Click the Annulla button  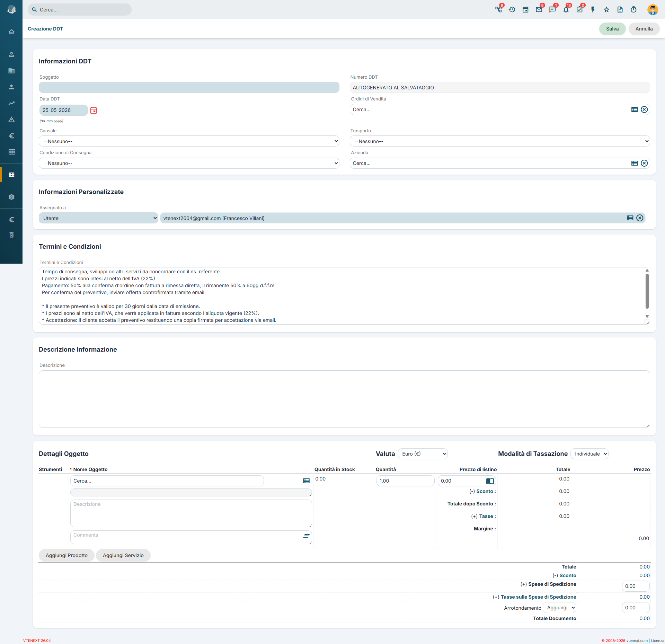click(644, 29)
